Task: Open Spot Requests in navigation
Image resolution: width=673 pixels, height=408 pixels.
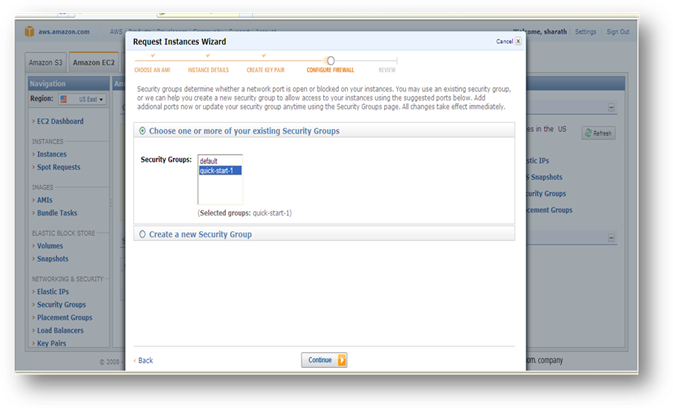Action: point(58,167)
